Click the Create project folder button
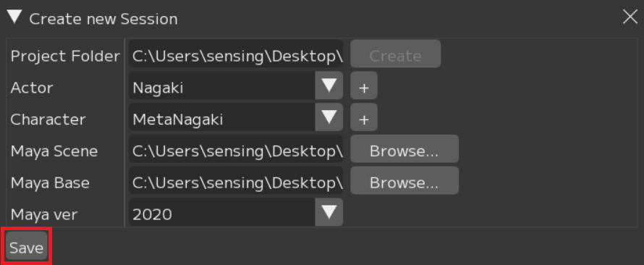Screen dimensions: 644x265 [396, 54]
